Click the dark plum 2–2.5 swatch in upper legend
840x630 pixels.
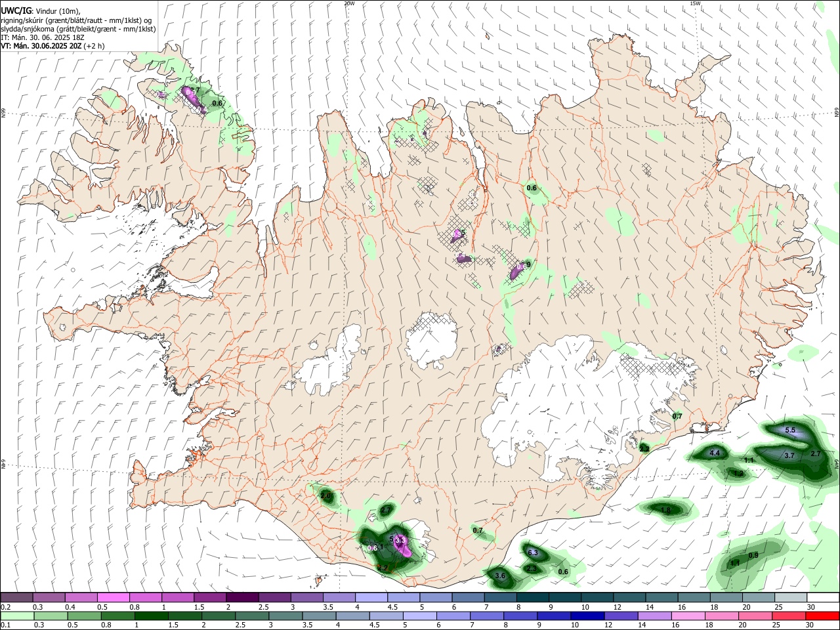(242, 597)
